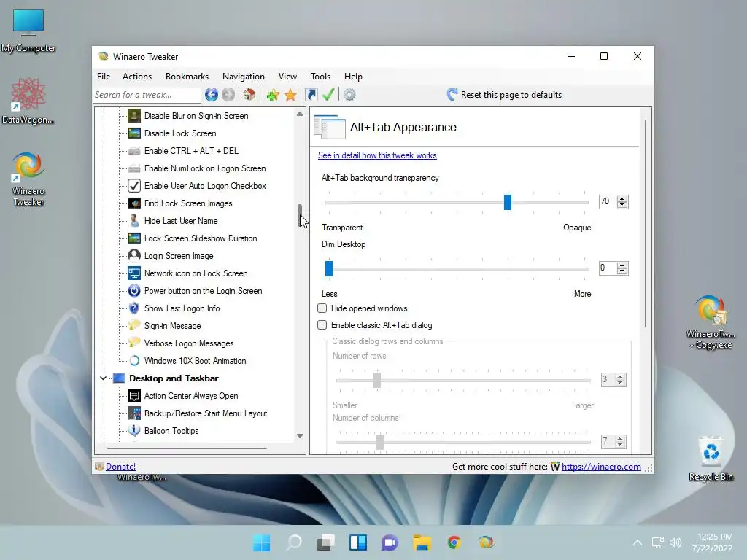Select Enable CTRL + ALT + DEL tweak
The image size is (747, 560).
[191, 151]
